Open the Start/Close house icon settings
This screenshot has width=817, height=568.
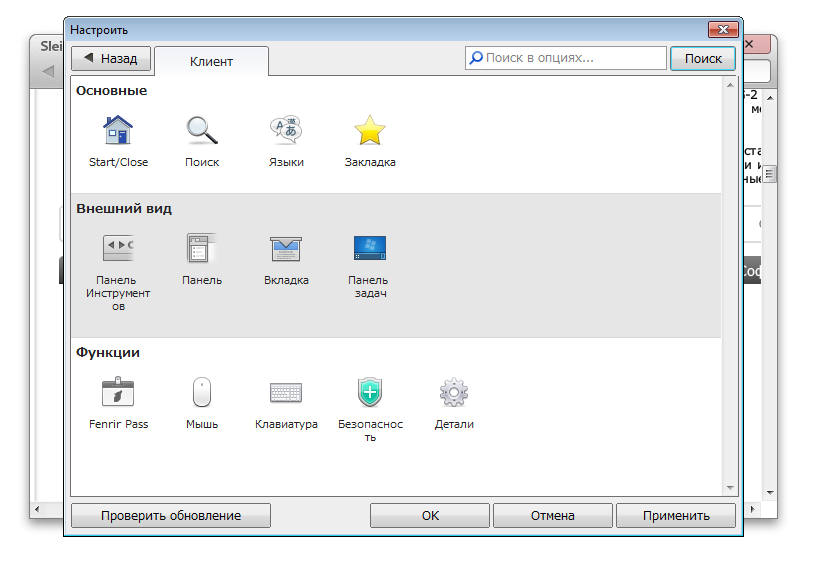118,130
